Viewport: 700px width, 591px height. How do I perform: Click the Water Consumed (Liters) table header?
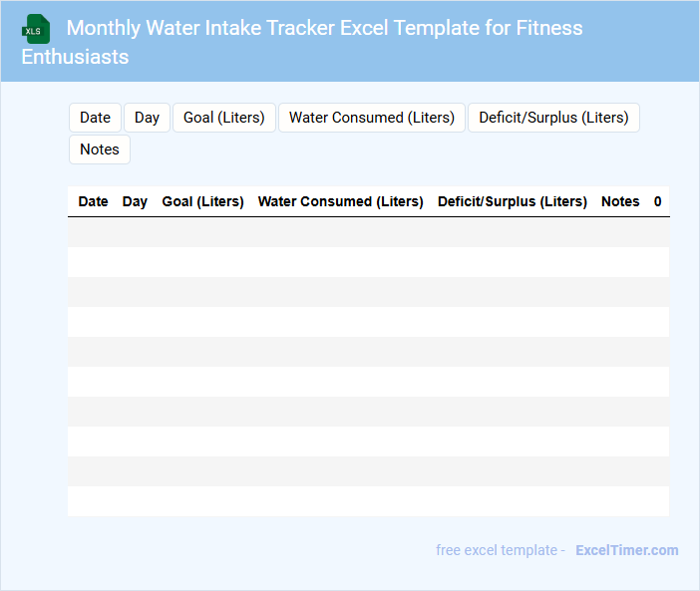click(x=340, y=201)
